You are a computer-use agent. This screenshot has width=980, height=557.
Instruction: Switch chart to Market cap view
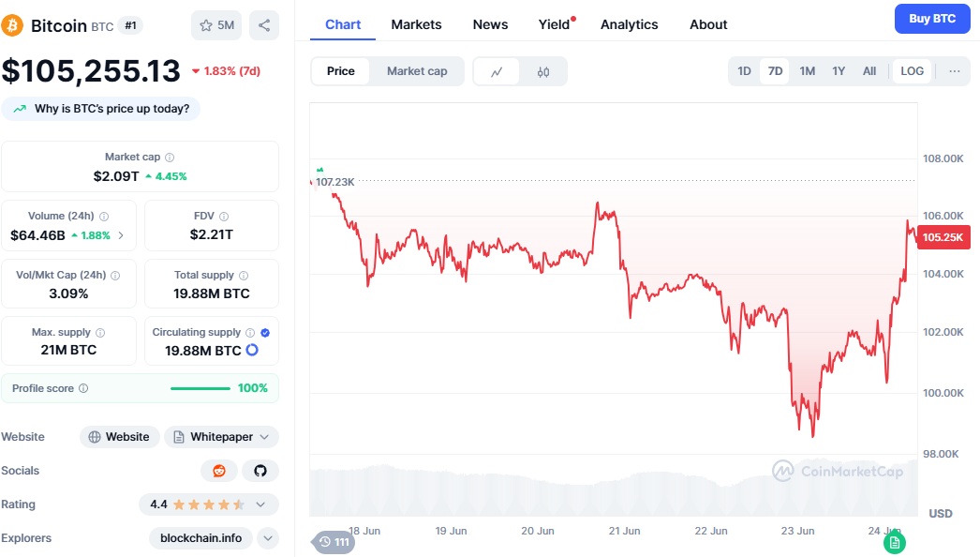click(x=417, y=71)
